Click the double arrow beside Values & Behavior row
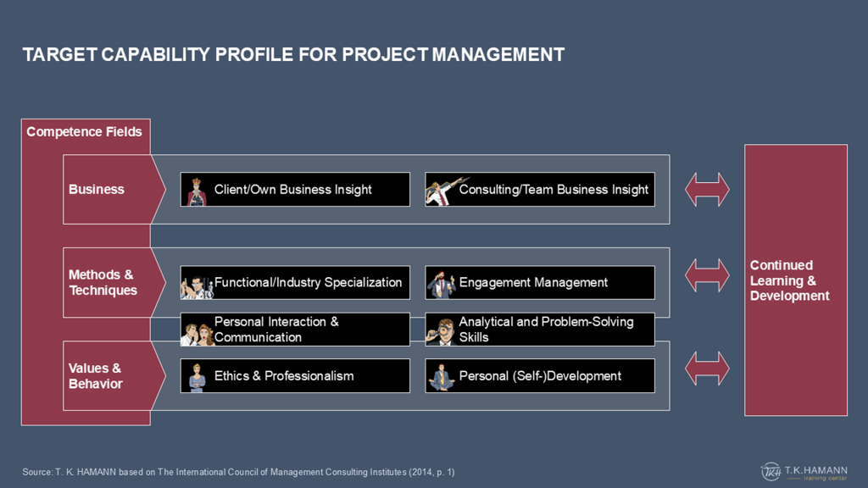 707,368
